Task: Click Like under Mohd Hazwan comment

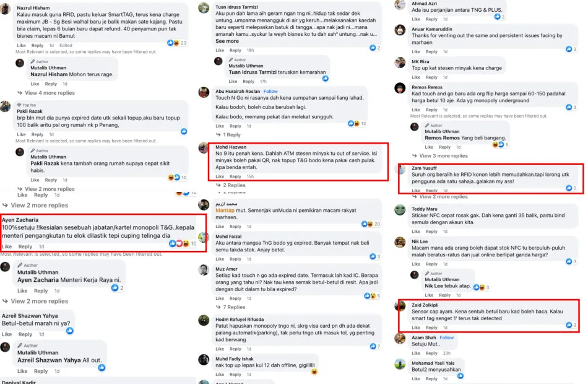Action: (220, 177)
